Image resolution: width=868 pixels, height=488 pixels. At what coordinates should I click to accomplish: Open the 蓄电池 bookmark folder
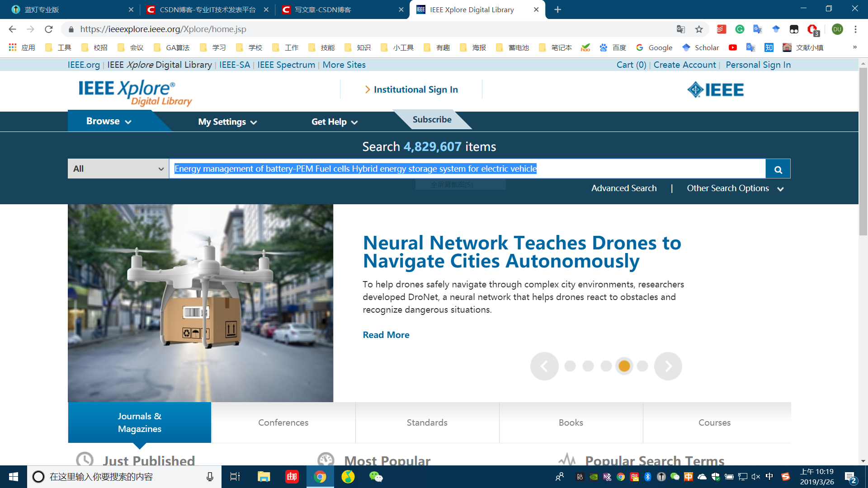[x=513, y=47]
